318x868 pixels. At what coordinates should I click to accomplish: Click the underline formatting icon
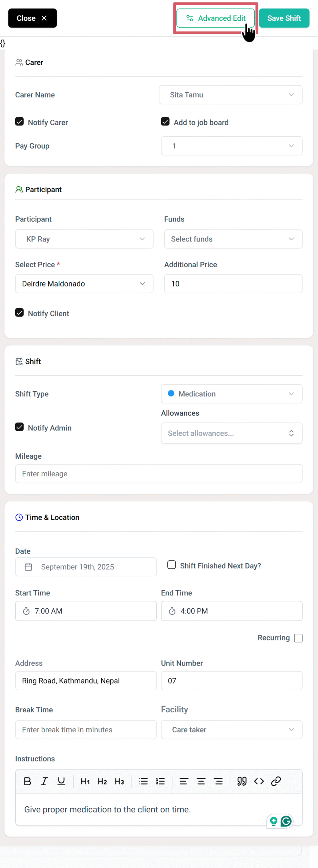(x=61, y=781)
